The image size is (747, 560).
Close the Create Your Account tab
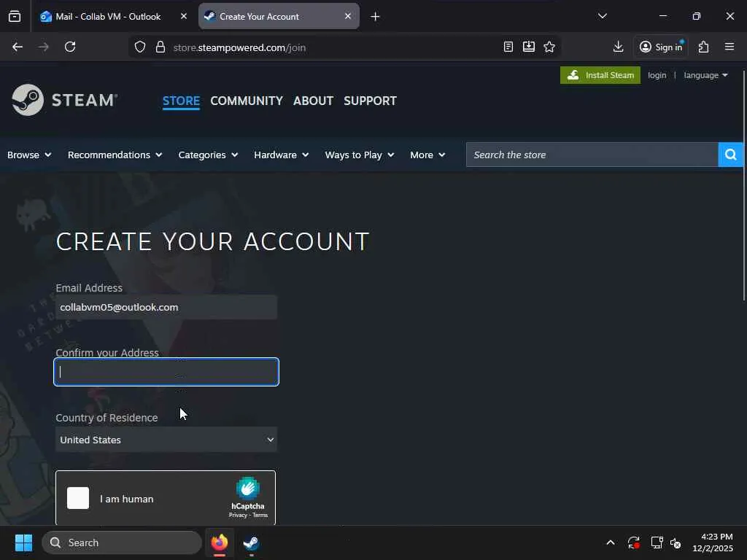pyautogui.click(x=348, y=16)
